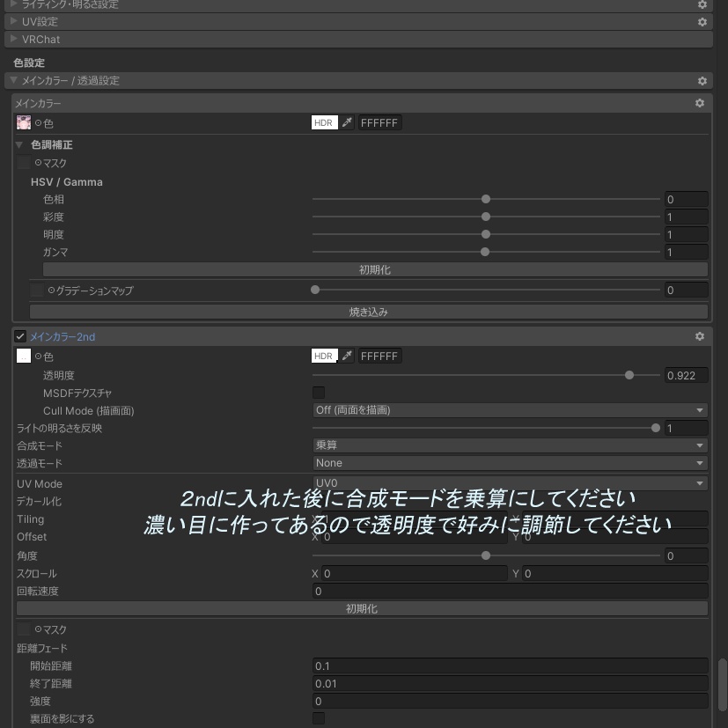Click the HDR button for the 2nd color

click(322, 356)
